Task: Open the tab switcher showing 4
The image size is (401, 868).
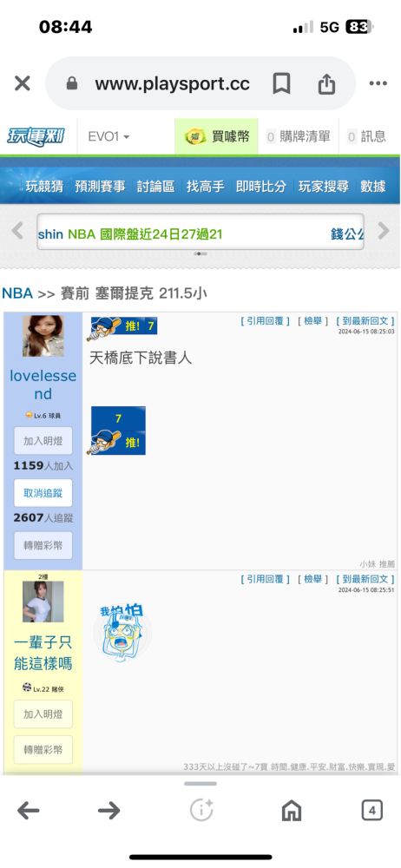Action: 372,811
